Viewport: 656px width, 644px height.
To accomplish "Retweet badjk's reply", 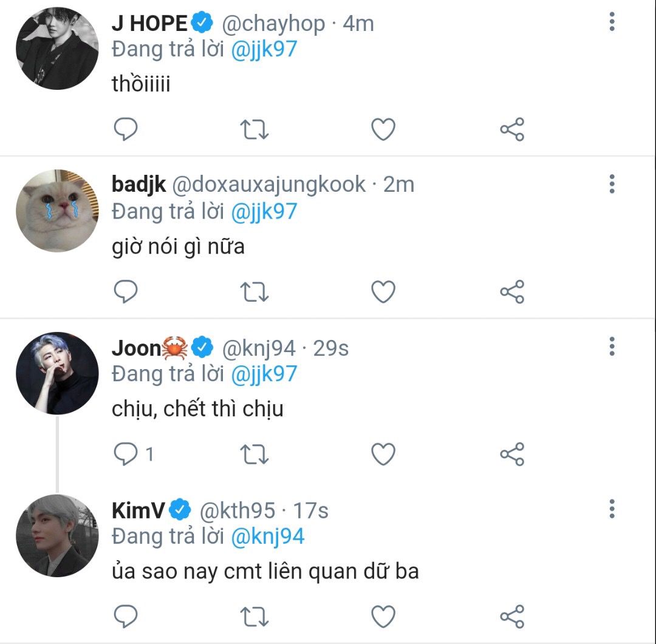I will point(255,292).
